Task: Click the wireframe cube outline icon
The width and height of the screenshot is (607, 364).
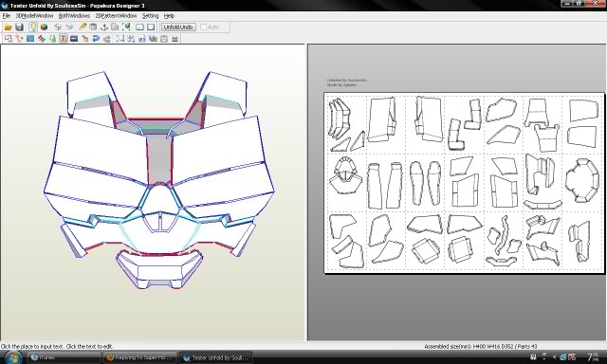Action: tap(58, 27)
